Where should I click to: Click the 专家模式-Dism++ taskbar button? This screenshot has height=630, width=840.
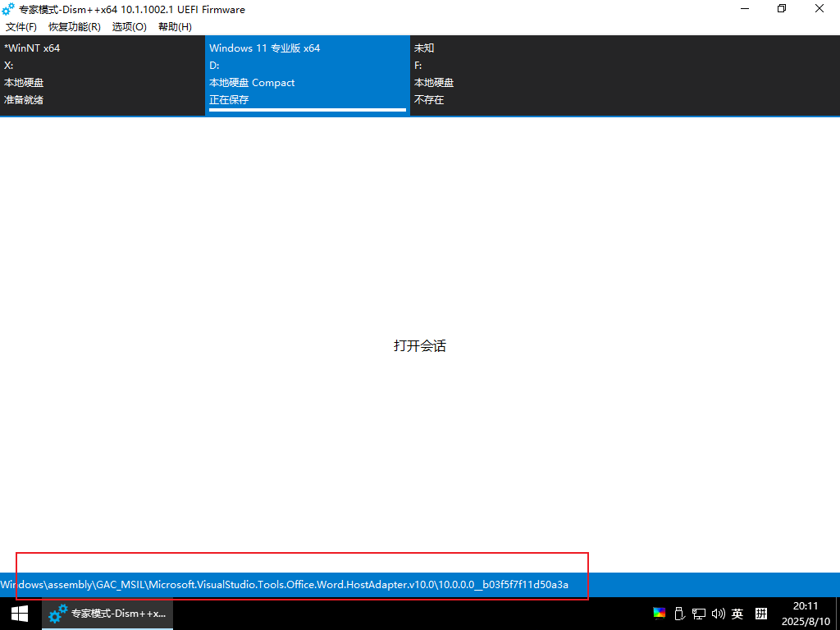[x=107, y=614]
